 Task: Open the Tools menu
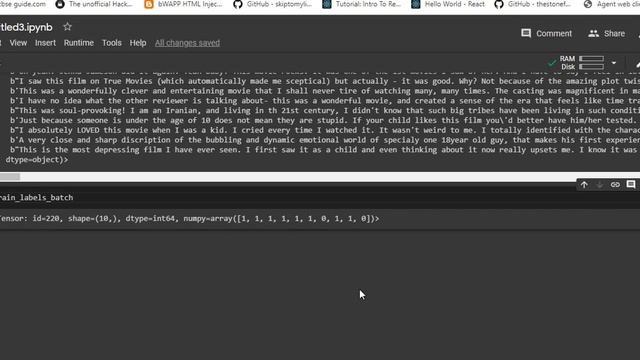pyautogui.click(x=112, y=43)
